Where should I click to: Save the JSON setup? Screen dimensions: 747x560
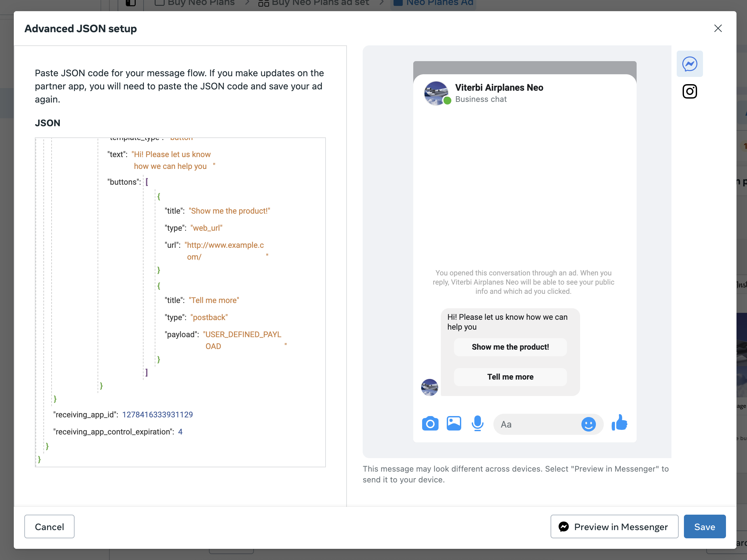704,526
